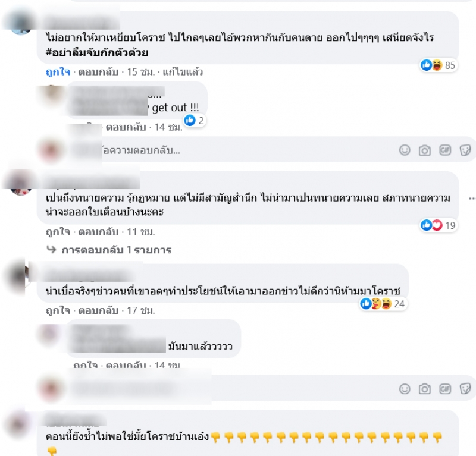View the 19 reactions on lawyer comment
The width and height of the screenshot is (476, 456).
point(438,225)
